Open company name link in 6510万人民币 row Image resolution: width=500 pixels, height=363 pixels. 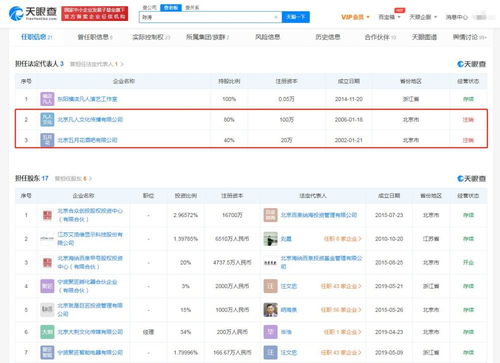[x=90, y=239]
